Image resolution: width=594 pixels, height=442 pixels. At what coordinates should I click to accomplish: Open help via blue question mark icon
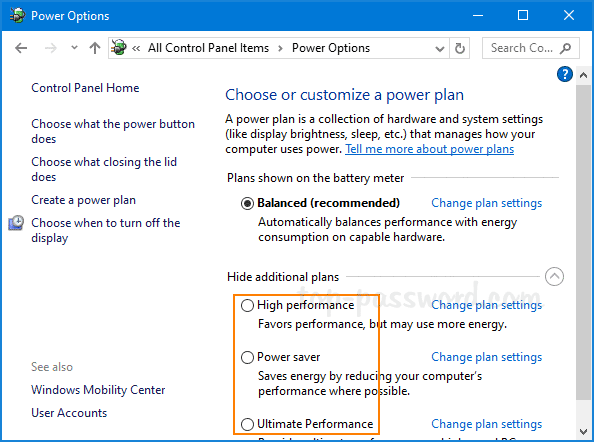[x=564, y=74]
